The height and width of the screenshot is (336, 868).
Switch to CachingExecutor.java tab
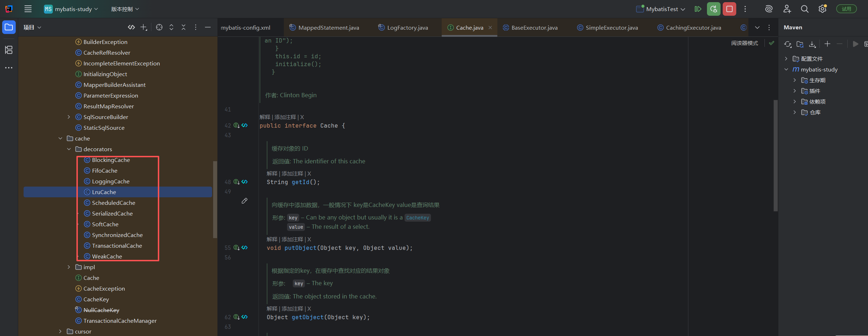pos(689,28)
